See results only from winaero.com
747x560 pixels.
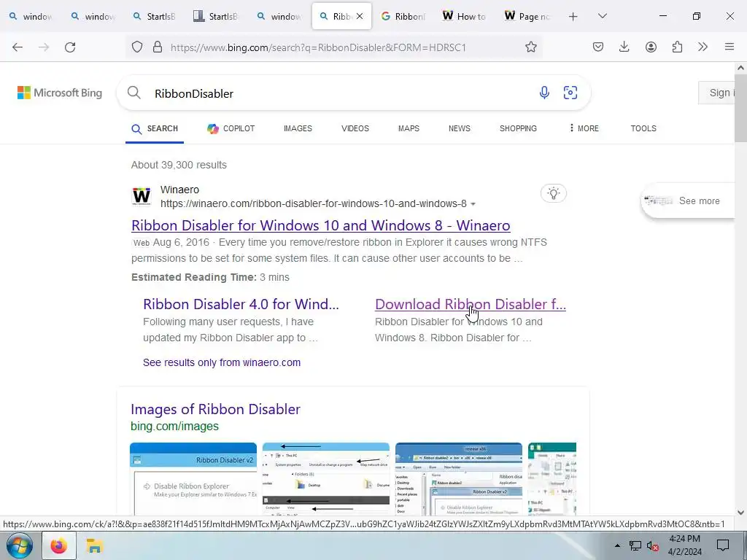coord(222,362)
